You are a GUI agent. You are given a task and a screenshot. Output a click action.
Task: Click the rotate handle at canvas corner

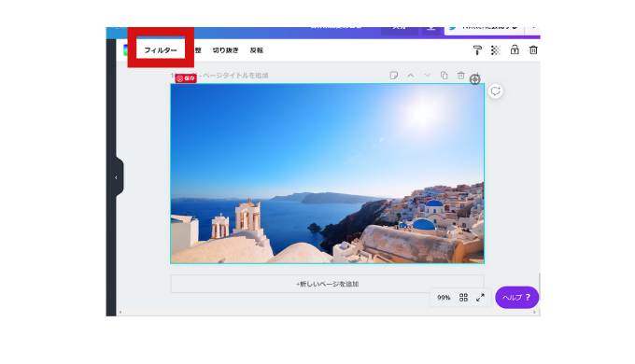tap(475, 79)
